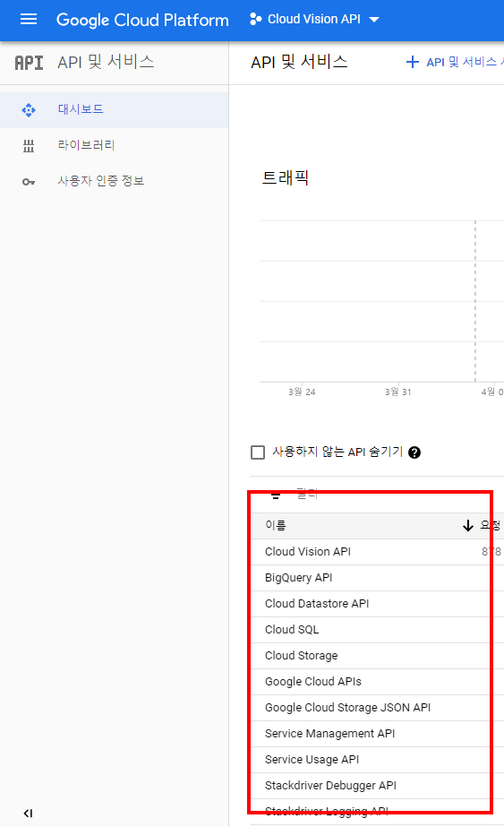Click the help question mark icon
The width and height of the screenshot is (504, 827).
[x=414, y=452]
